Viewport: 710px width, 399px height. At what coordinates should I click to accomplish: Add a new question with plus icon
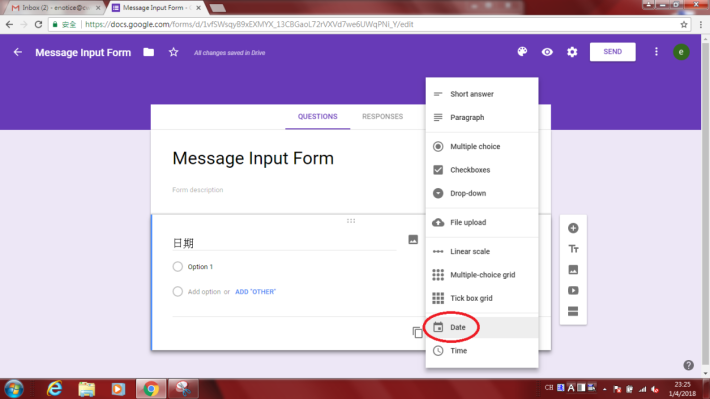(573, 228)
